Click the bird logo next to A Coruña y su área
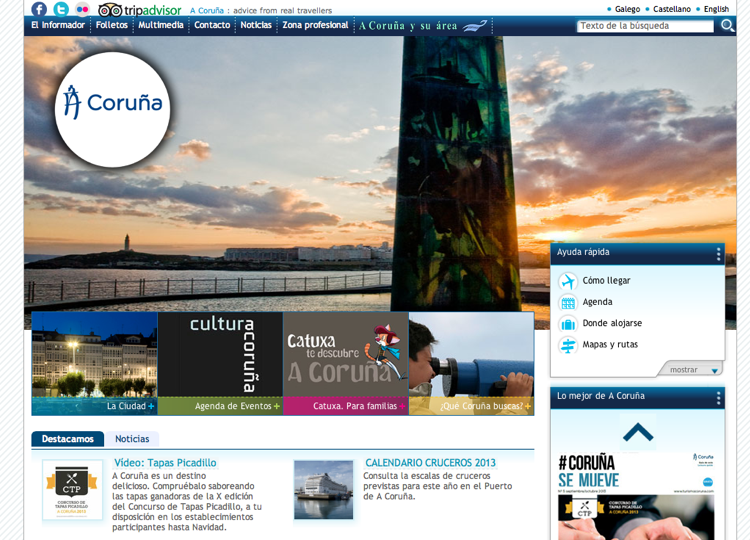The height and width of the screenshot is (540, 750). click(474, 25)
